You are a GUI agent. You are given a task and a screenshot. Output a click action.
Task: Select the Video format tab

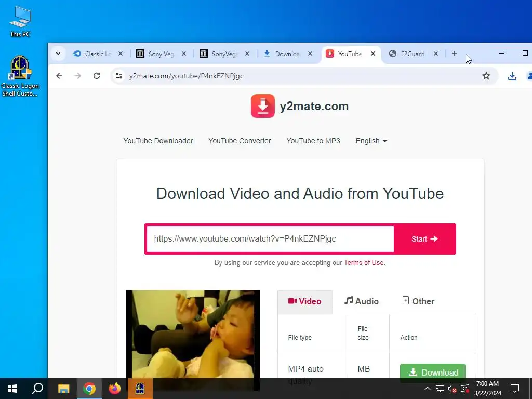305,302
